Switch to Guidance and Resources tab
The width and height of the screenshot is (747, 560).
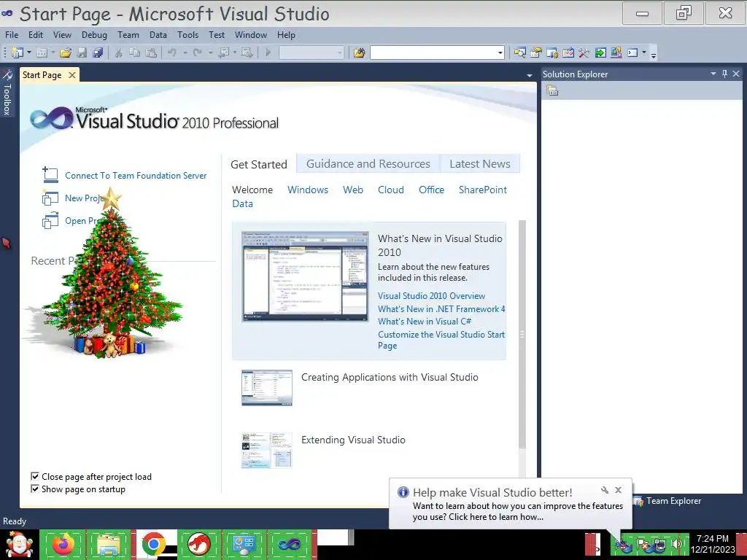[368, 164]
